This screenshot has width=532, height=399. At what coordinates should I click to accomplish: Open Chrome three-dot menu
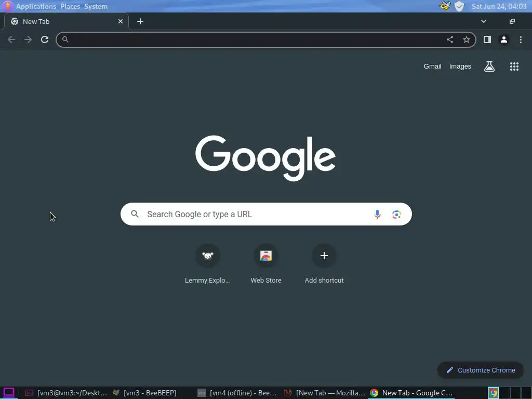coord(521,39)
